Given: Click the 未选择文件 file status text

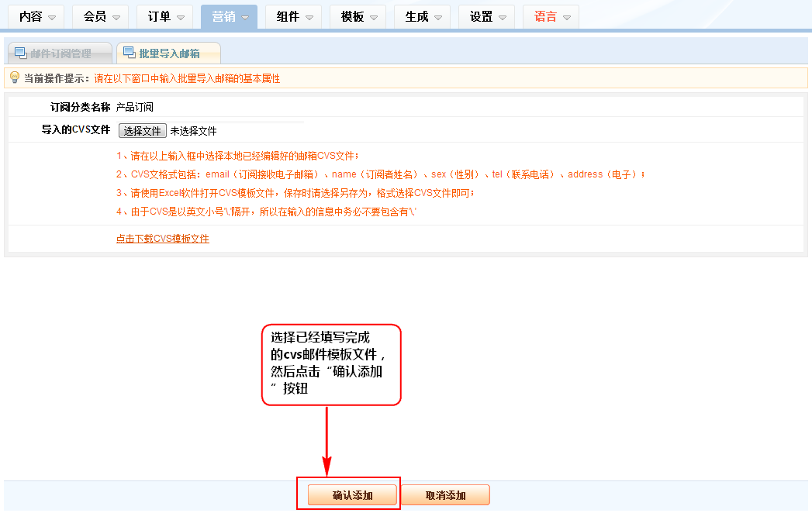Looking at the screenshot, I should pyautogui.click(x=193, y=132).
